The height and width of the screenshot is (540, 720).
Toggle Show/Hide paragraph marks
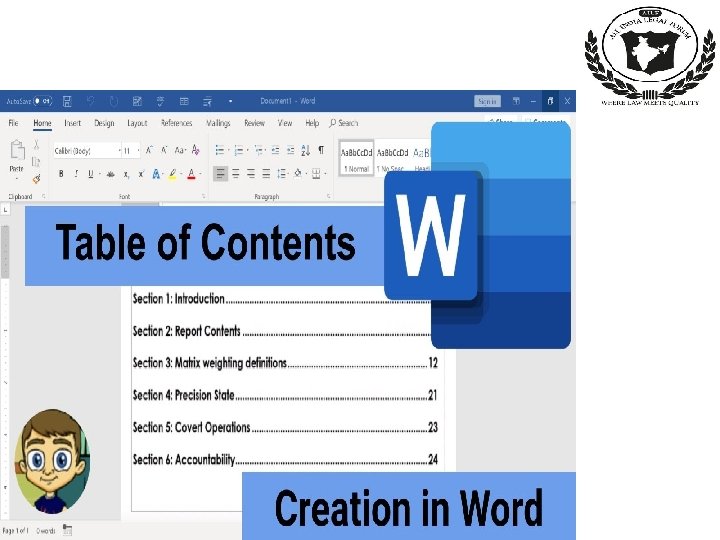(x=321, y=150)
